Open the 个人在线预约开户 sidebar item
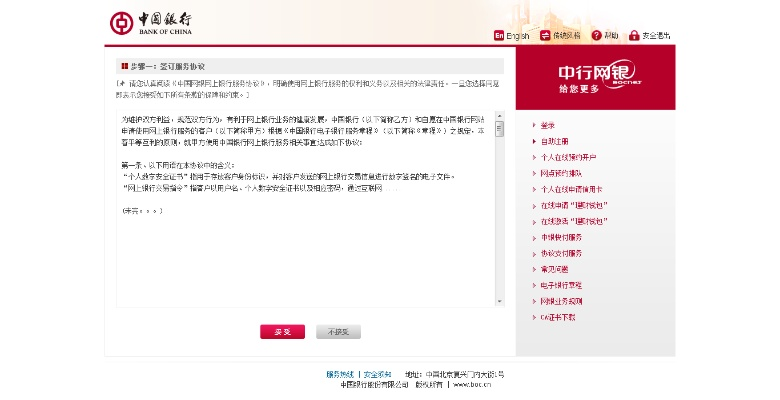This screenshot has height=400, width=780. (568, 157)
